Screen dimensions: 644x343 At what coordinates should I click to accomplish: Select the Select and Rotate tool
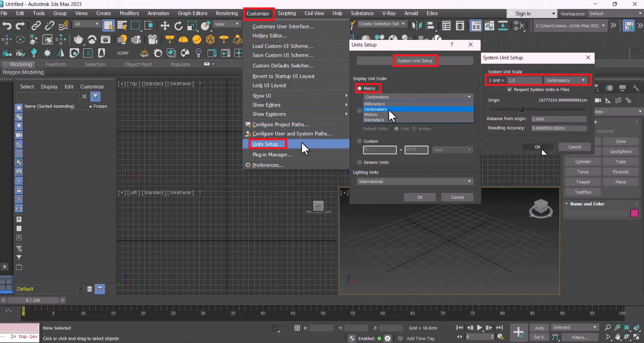point(178,26)
